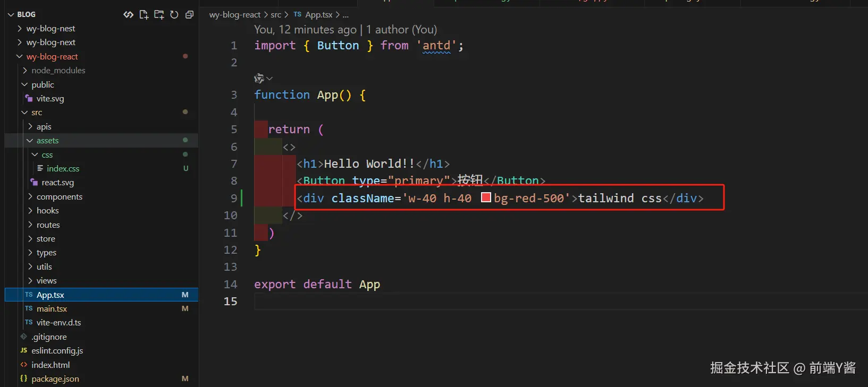Click wy-blog-react in the breadcrumb
This screenshot has height=387, width=868.
pyautogui.click(x=235, y=15)
